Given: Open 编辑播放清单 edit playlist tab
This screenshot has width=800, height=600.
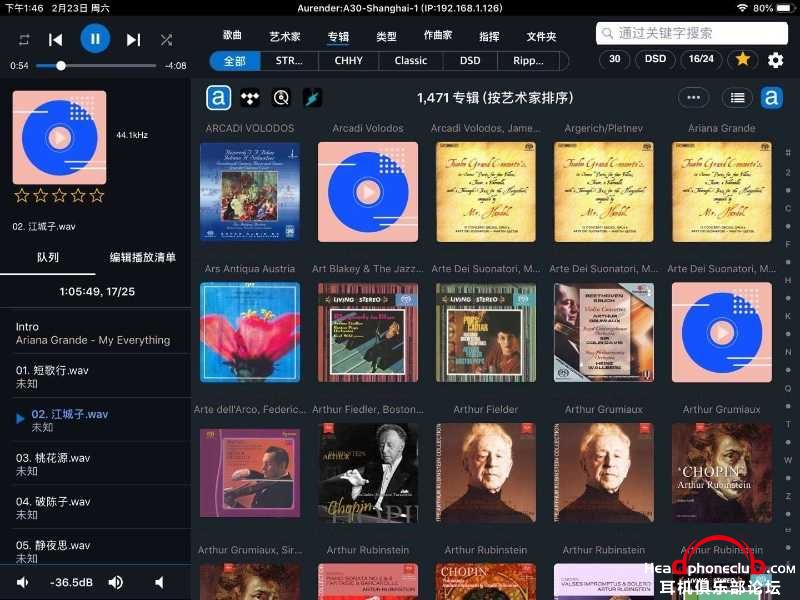Looking at the screenshot, I should 143,257.
